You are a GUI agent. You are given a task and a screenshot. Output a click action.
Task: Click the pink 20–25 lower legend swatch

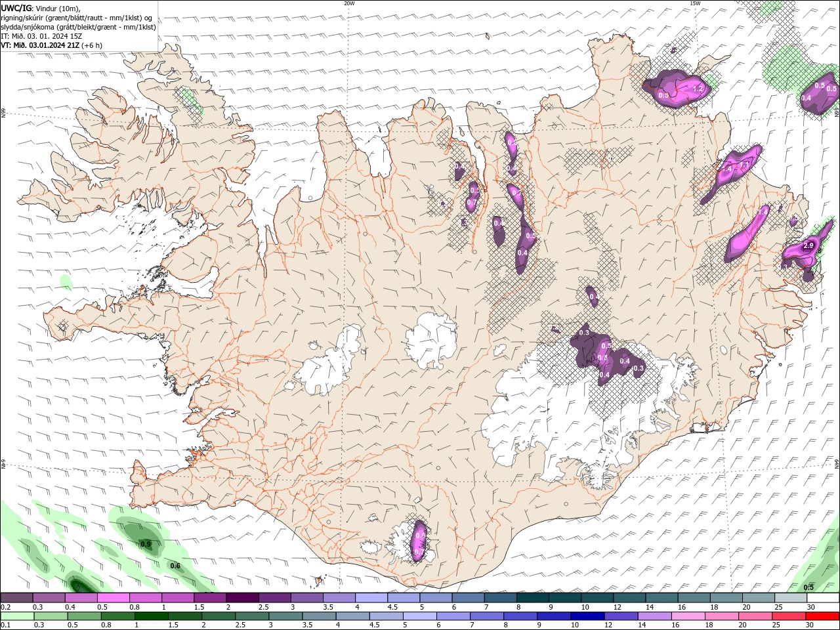(755, 616)
